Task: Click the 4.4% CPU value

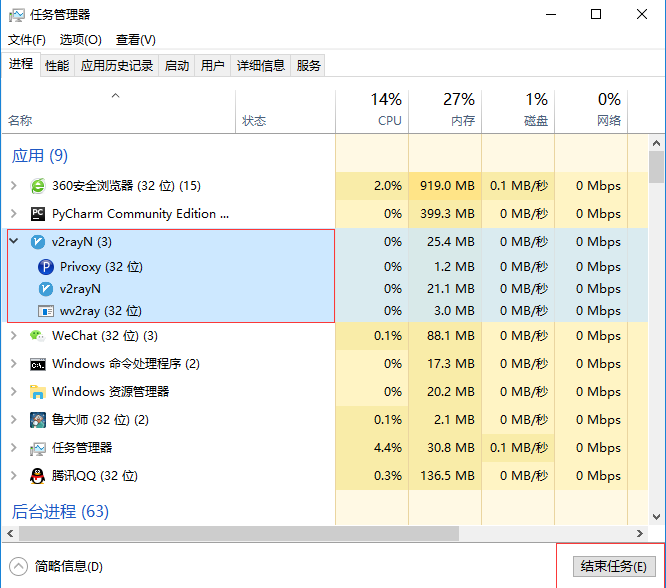Action: [x=388, y=448]
